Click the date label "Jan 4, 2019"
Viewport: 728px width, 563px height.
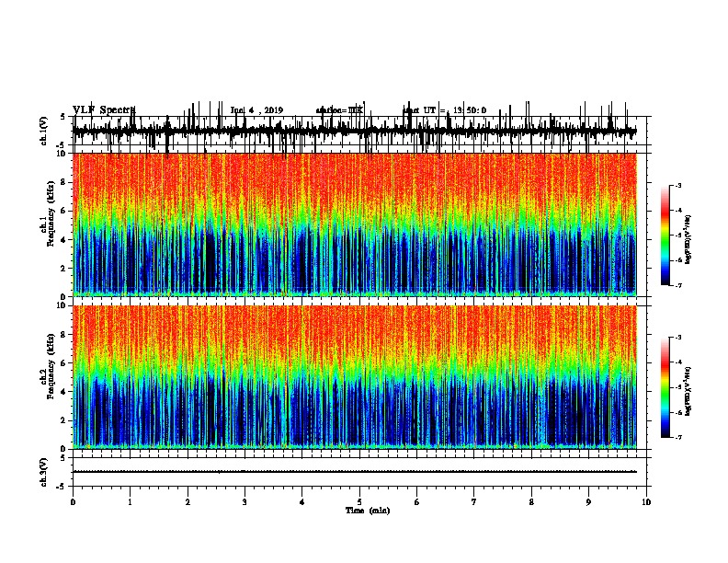click(x=256, y=110)
